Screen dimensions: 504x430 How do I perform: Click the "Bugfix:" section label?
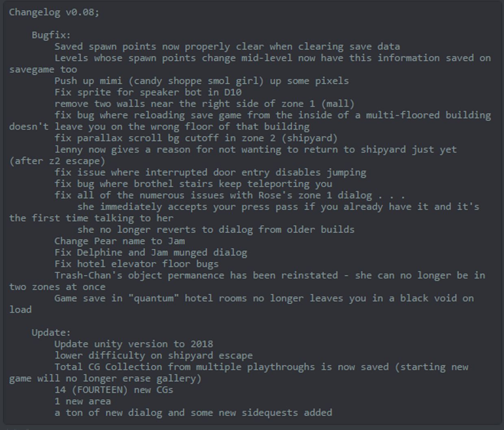51,35
